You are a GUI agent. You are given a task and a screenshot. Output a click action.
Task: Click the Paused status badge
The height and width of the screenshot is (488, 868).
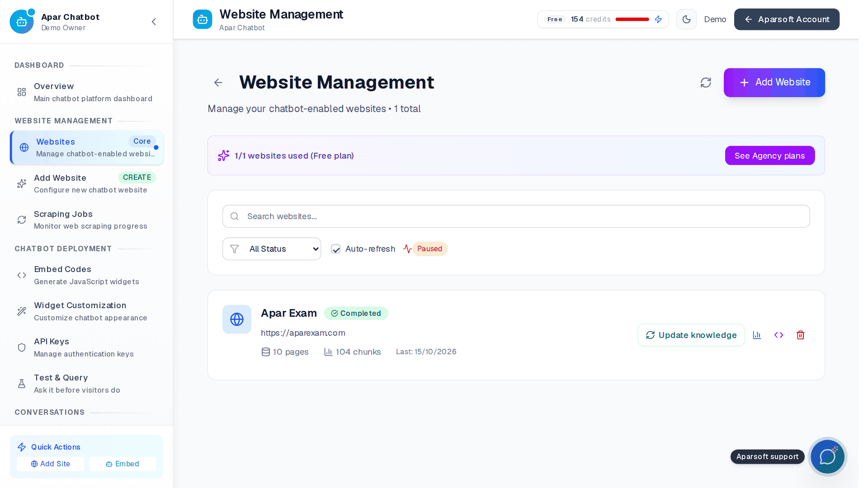click(429, 249)
